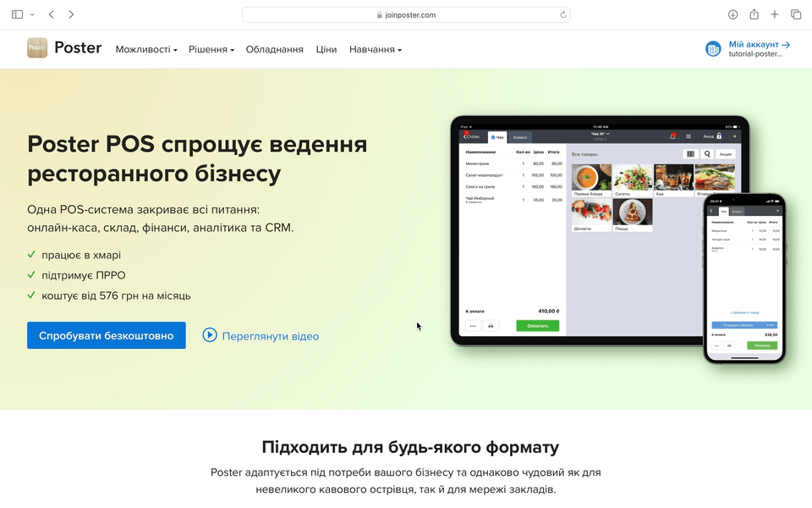Click the Спробувати безкоштовно button
Image resolution: width=812 pixels, height=508 pixels.
tap(106, 335)
